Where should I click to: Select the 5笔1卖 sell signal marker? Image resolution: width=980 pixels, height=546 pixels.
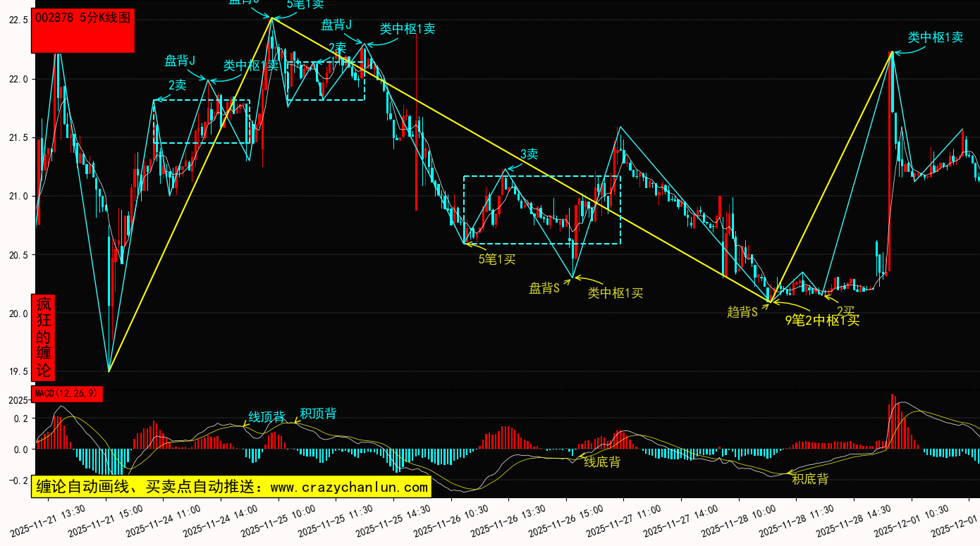click(x=305, y=4)
